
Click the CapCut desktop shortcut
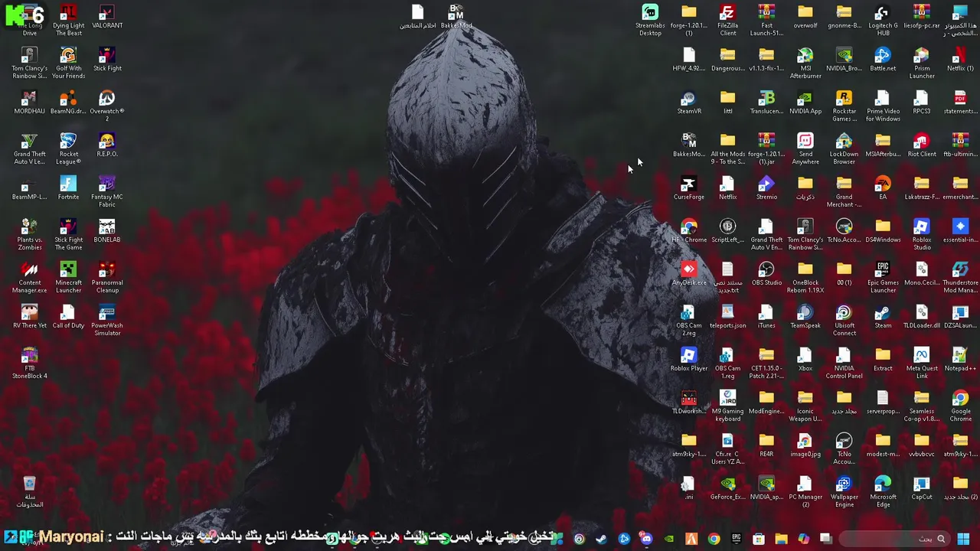click(922, 488)
